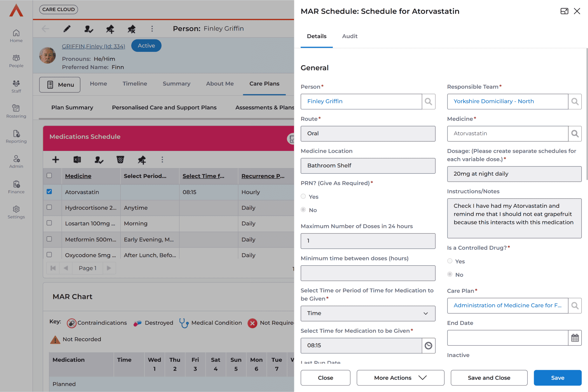
Task: Click the Medicine lookup magnifier icon
Action: 575,134
